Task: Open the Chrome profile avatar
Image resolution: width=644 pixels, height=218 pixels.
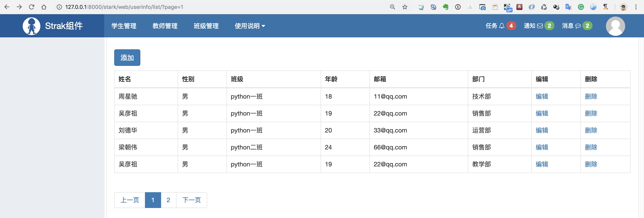Action: click(623, 7)
